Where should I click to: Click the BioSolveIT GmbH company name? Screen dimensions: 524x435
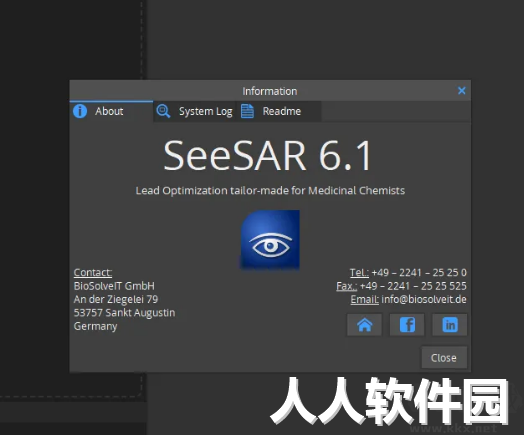point(114,286)
